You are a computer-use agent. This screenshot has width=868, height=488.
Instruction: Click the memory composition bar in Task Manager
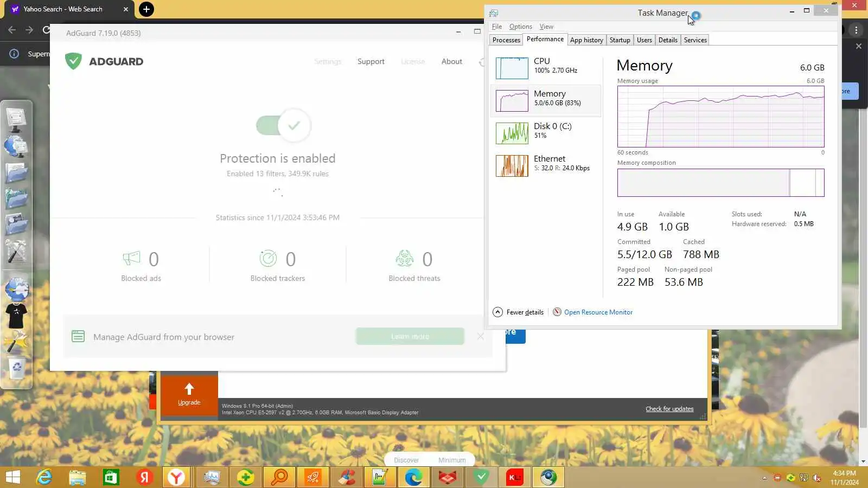click(720, 183)
